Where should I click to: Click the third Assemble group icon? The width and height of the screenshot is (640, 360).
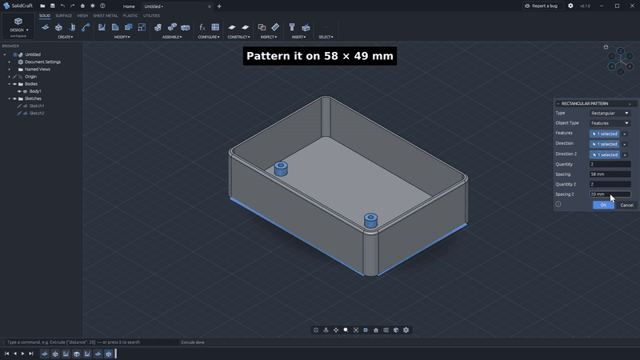pos(185,27)
